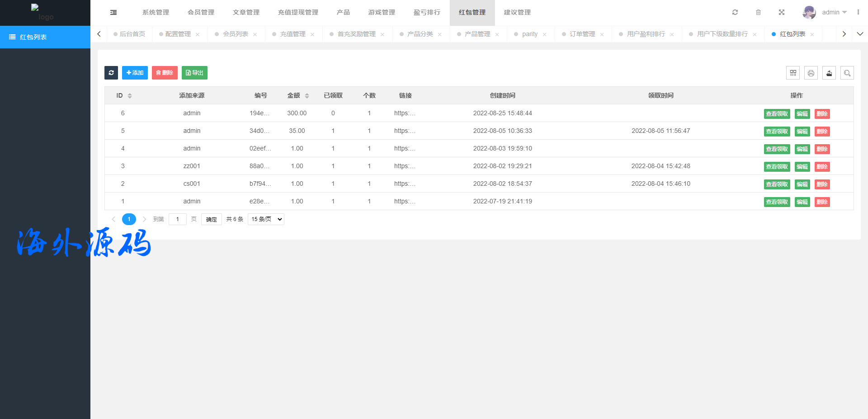
Task: Click the table export icon beside print
Action: pos(829,73)
